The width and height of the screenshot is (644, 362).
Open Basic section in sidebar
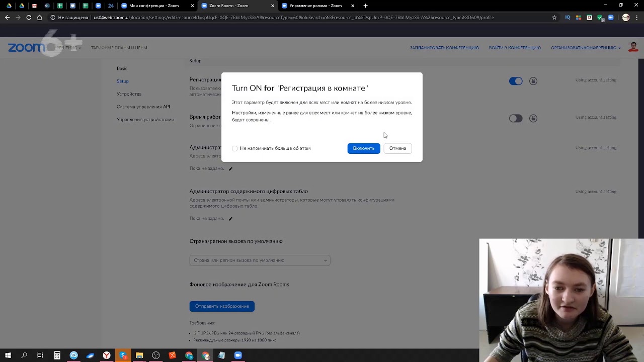tap(122, 68)
